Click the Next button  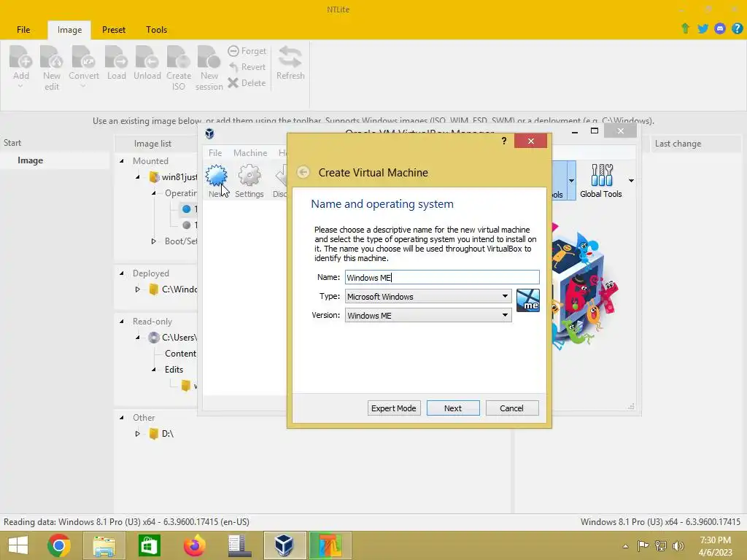tap(453, 408)
